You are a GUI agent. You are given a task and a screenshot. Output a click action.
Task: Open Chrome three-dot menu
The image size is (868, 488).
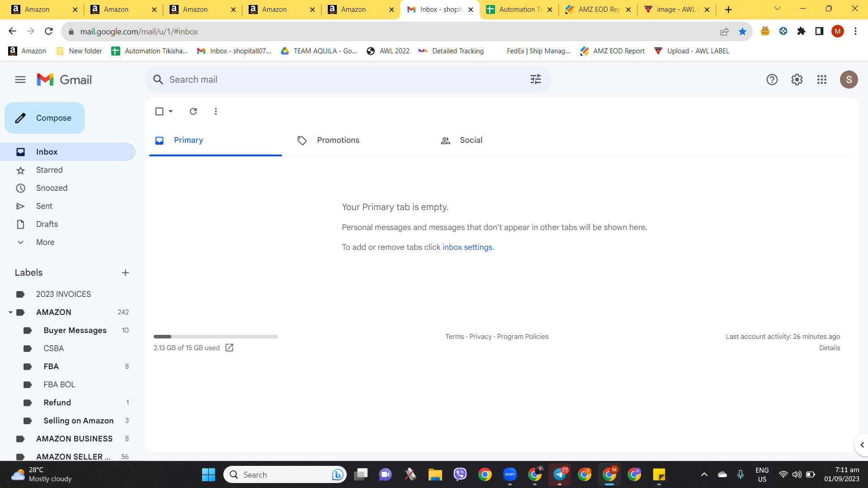click(x=855, y=31)
